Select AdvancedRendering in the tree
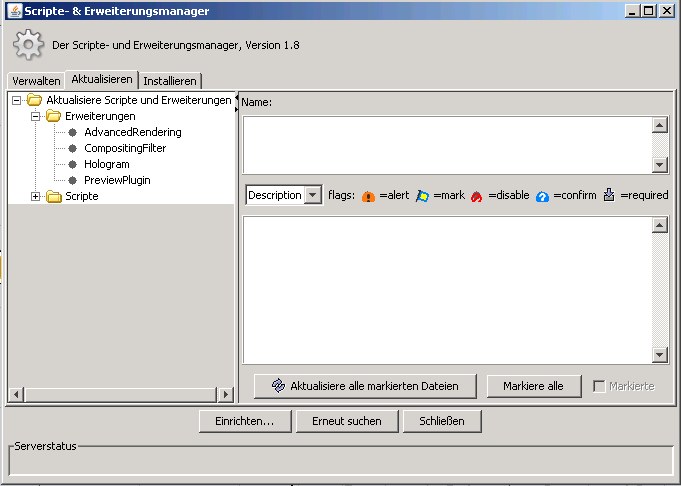This screenshot has width=681, height=486. [133, 132]
